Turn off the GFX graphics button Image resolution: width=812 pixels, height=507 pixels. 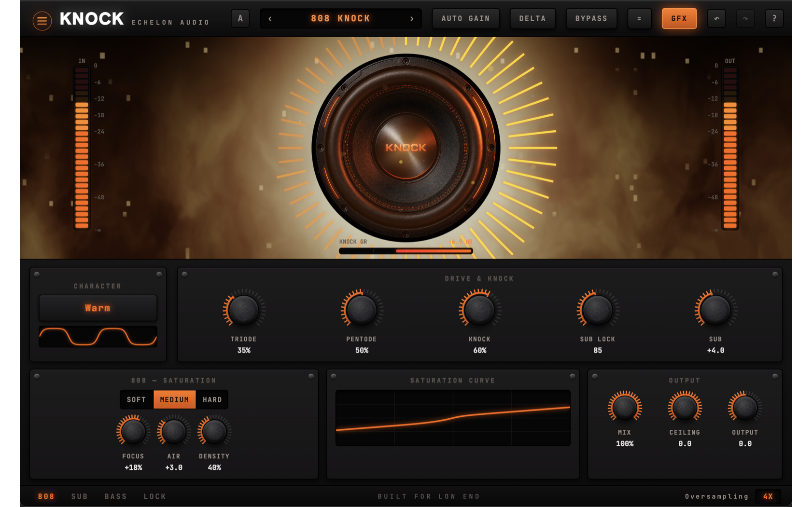click(679, 18)
